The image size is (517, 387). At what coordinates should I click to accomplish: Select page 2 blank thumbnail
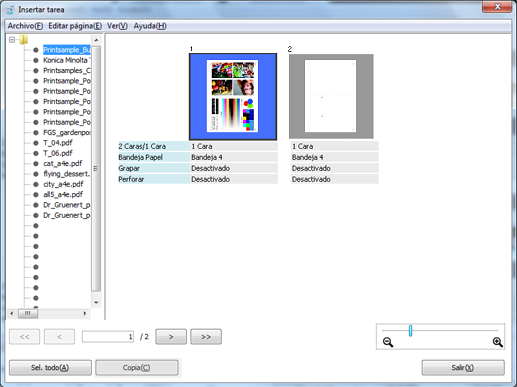(x=331, y=96)
